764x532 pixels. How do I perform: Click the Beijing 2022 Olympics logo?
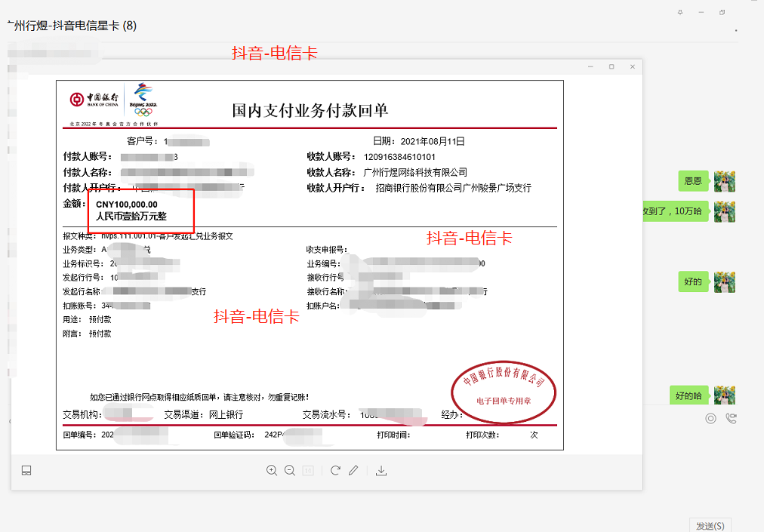[x=143, y=100]
